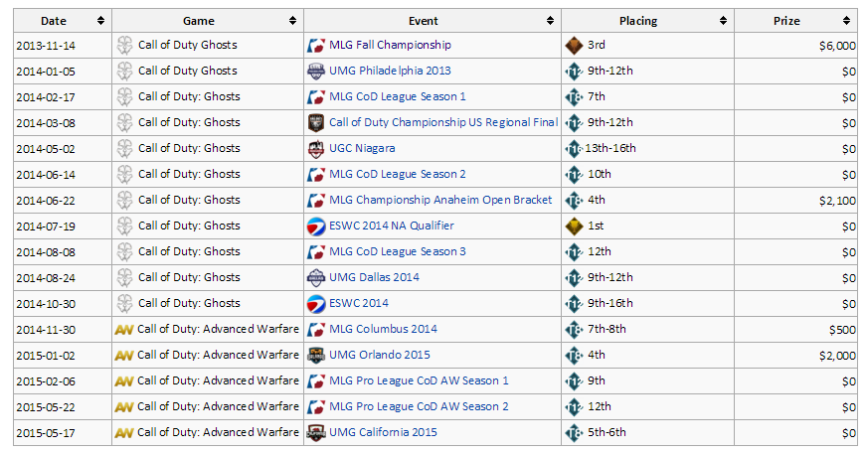Click placing icon next to 7th-8th

click(x=574, y=330)
